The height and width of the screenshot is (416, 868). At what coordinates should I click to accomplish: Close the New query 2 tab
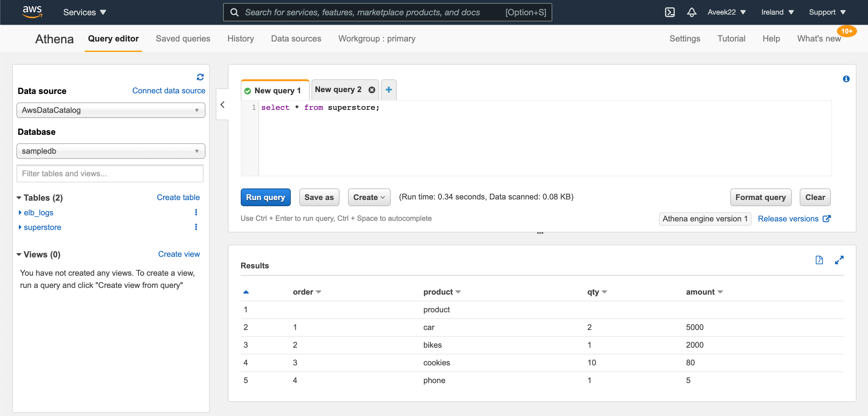pyautogui.click(x=372, y=89)
